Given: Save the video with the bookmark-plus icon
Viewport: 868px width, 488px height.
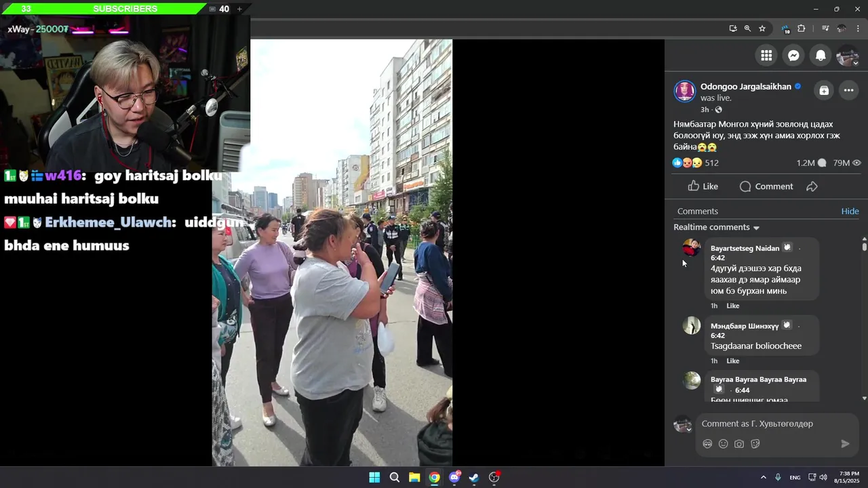Looking at the screenshot, I should (x=824, y=90).
